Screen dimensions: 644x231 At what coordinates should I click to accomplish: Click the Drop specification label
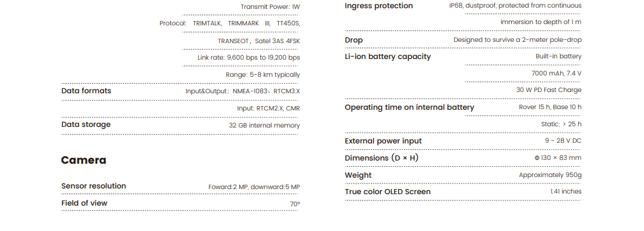coord(354,40)
